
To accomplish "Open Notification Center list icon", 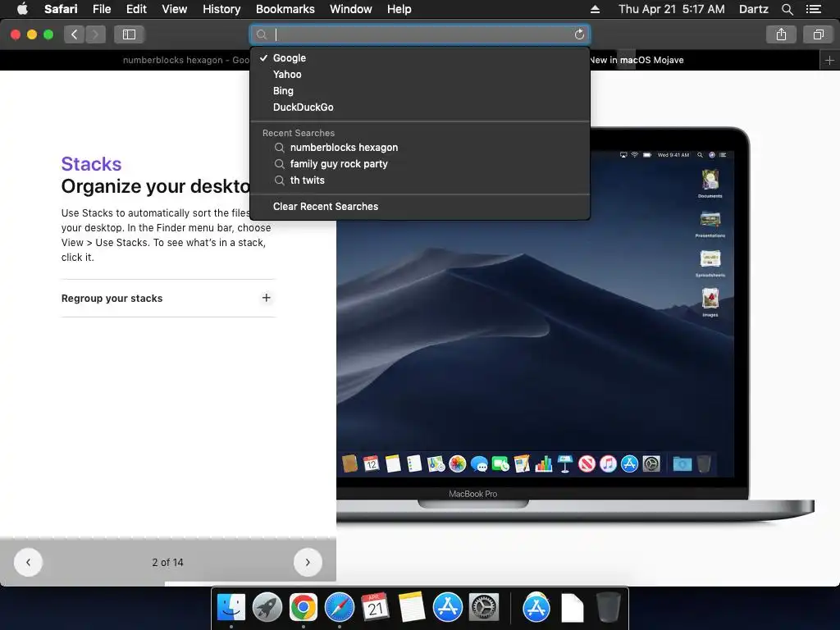I will [814, 9].
